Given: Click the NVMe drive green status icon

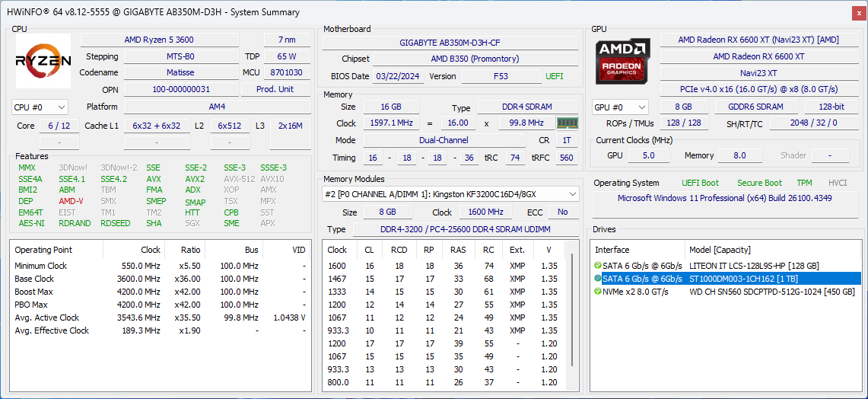Looking at the screenshot, I should coord(598,292).
